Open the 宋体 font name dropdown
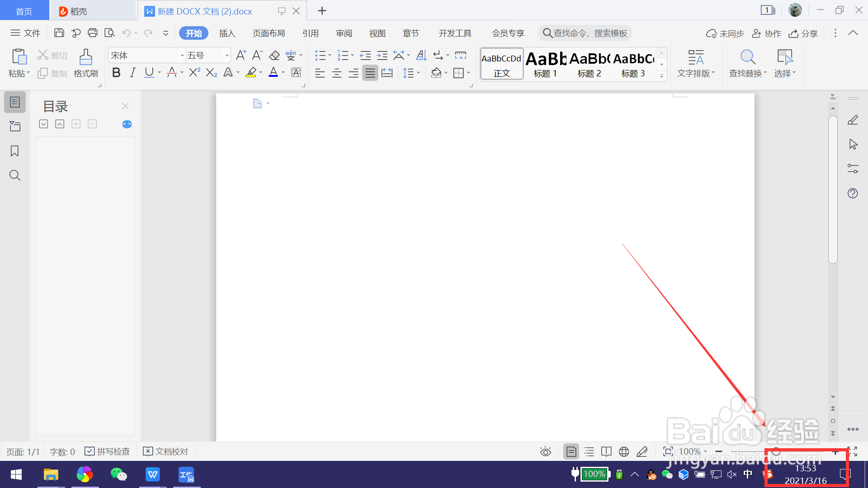The width and height of the screenshot is (868, 488). (x=182, y=56)
